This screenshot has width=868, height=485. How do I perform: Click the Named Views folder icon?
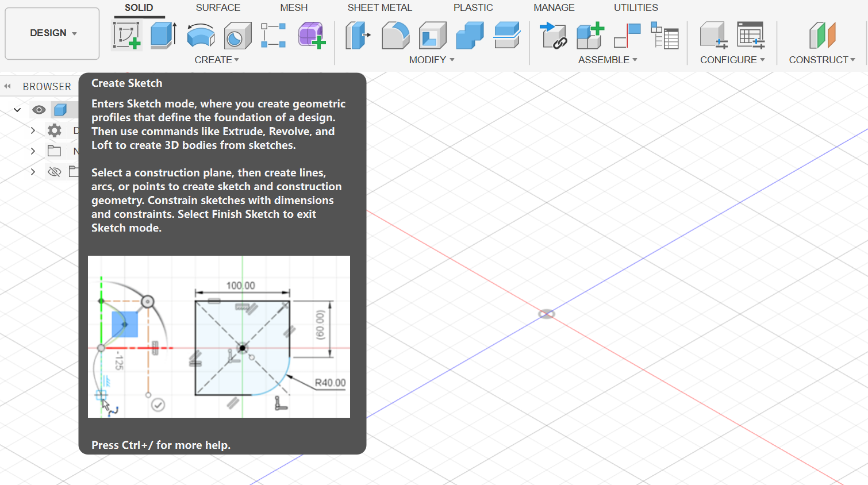coord(54,151)
